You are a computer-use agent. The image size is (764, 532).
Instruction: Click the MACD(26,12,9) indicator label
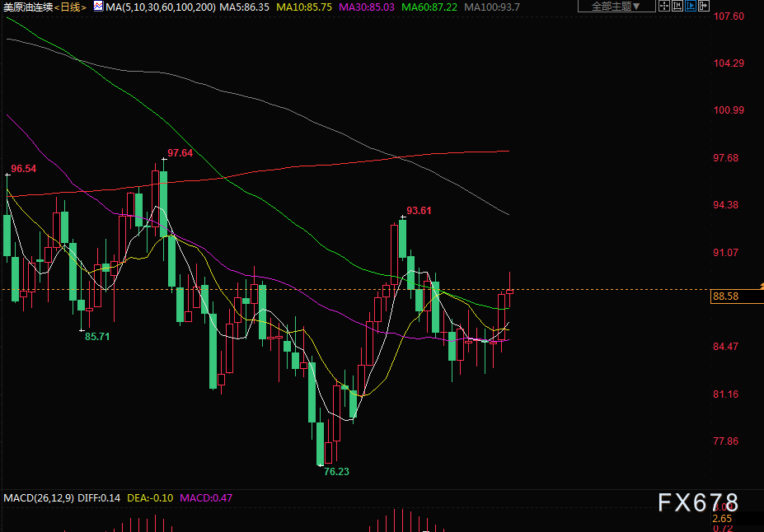pos(39,498)
